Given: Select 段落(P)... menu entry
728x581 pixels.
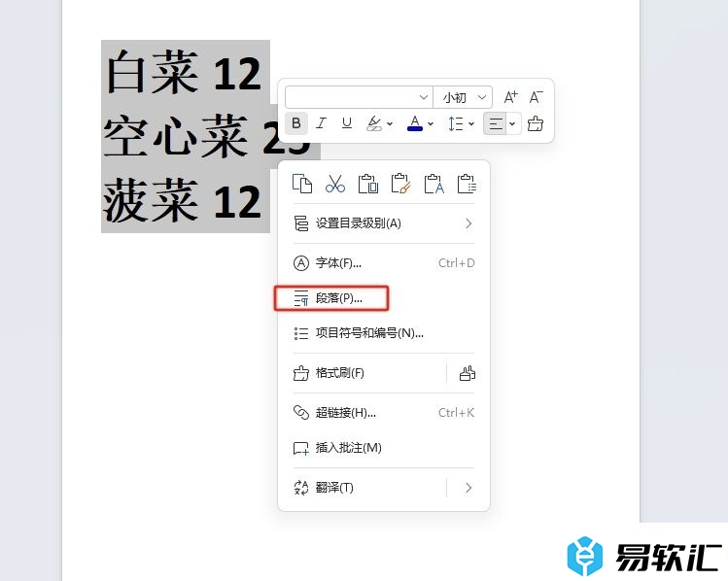Looking at the screenshot, I should click(384, 298).
